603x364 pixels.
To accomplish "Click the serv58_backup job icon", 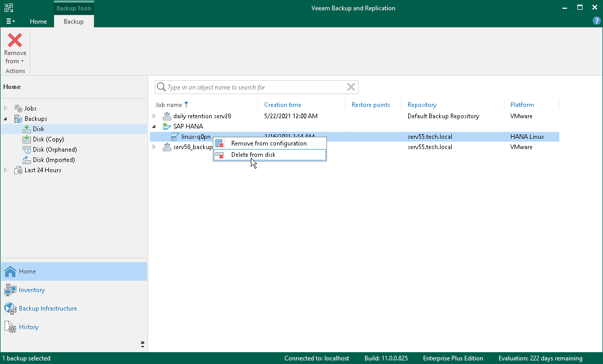I will (x=167, y=147).
